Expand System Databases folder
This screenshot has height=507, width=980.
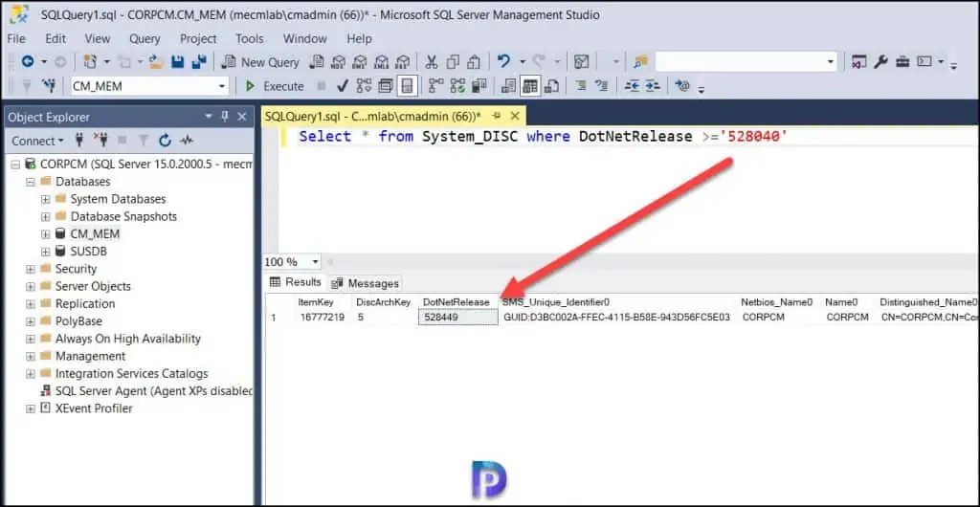45,199
